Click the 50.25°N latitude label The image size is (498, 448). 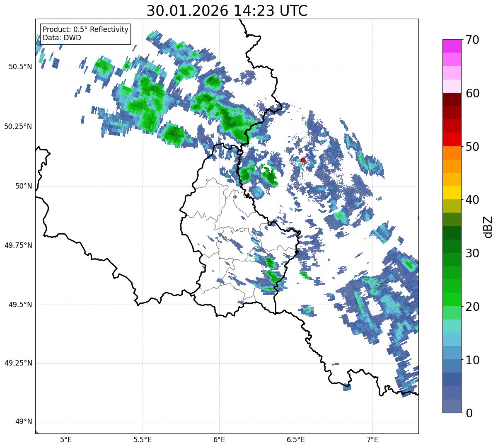coord(18,126)
